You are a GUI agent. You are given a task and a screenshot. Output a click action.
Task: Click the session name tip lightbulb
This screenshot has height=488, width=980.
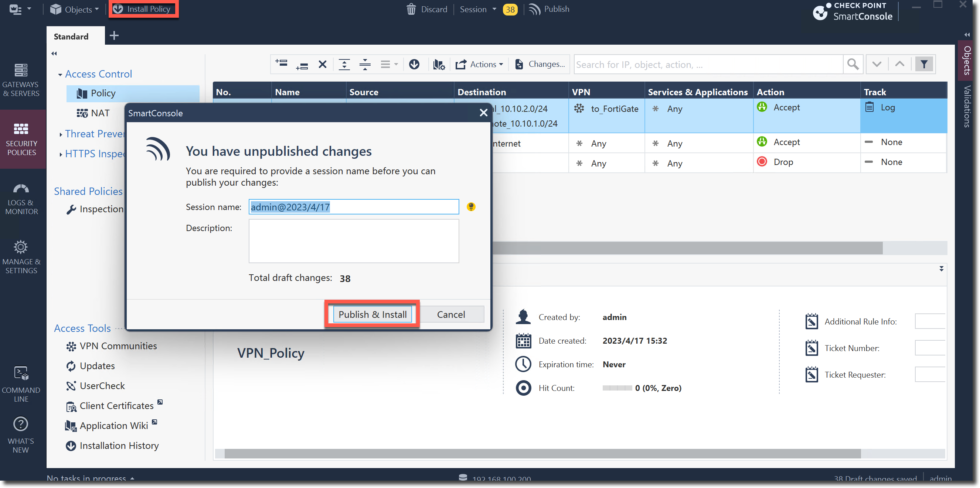(471, 207)
